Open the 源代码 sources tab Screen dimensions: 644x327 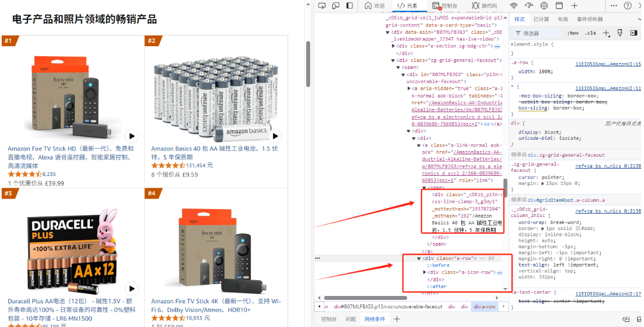click(x=484, y=6)
